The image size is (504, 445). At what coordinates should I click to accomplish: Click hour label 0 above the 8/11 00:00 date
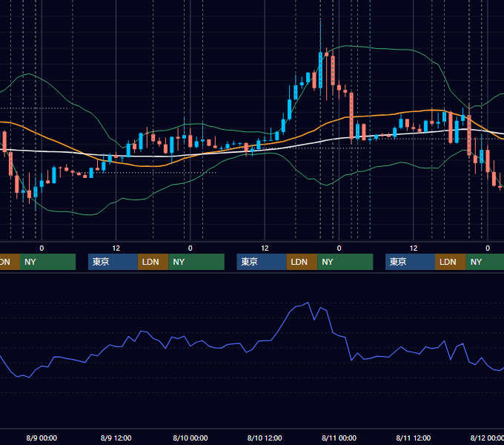click(x=339, y=248)
